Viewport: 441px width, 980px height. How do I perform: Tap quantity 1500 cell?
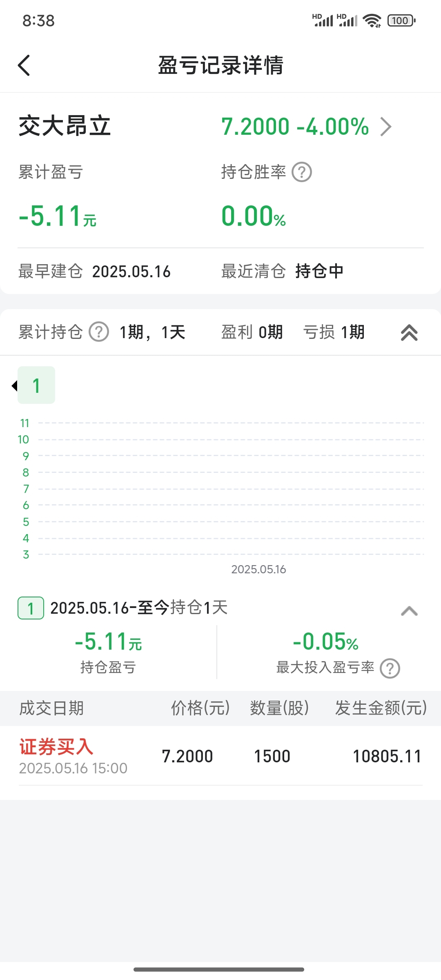point(272,756)
